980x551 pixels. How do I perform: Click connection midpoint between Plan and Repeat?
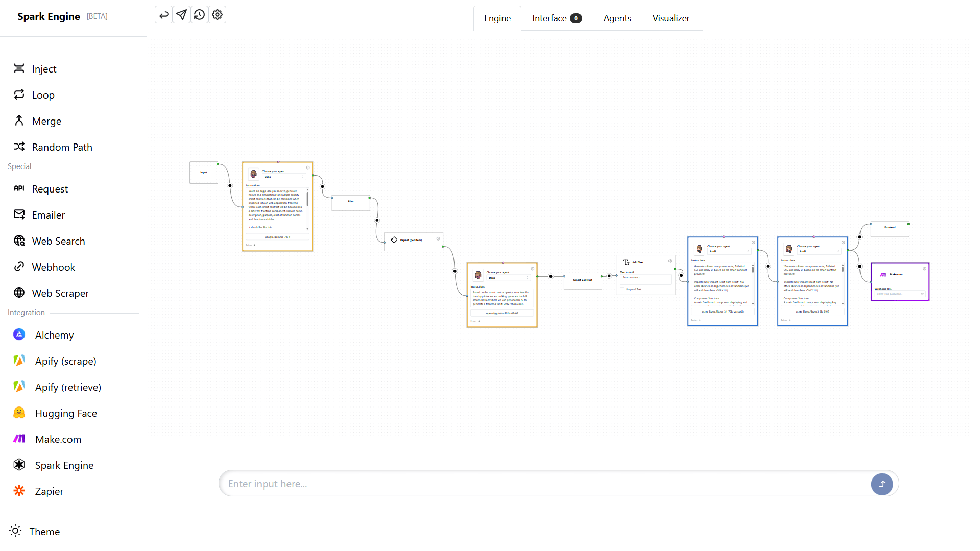(377, 220)
